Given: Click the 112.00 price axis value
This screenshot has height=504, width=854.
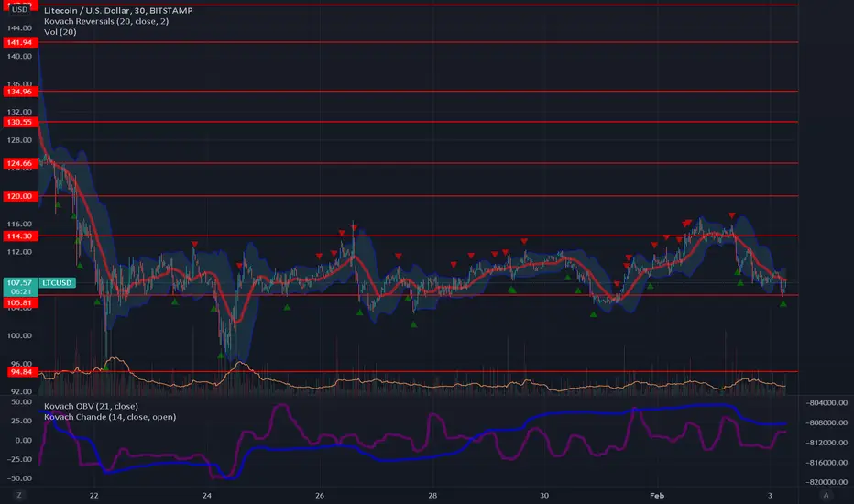Looking at the screenshot, I should coord(19,252).
